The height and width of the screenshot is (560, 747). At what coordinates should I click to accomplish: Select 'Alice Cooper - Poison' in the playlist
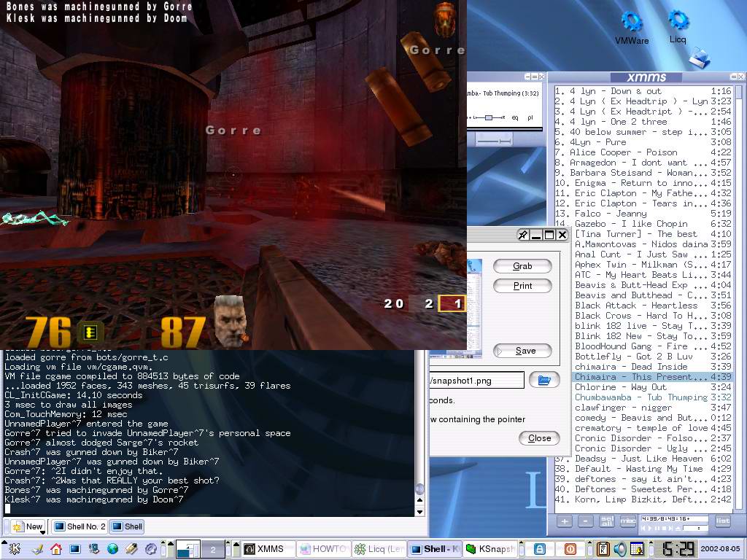point(643,152)
